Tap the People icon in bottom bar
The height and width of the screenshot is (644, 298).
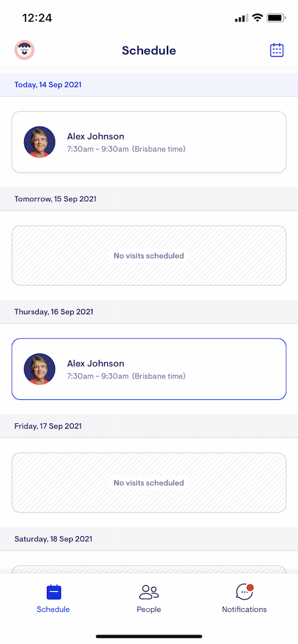click(x=149, y=592)
